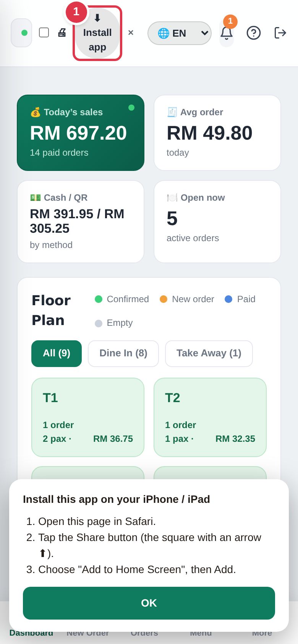Open the Today's sales card
The image size is (298, 644).
[81, 133]
